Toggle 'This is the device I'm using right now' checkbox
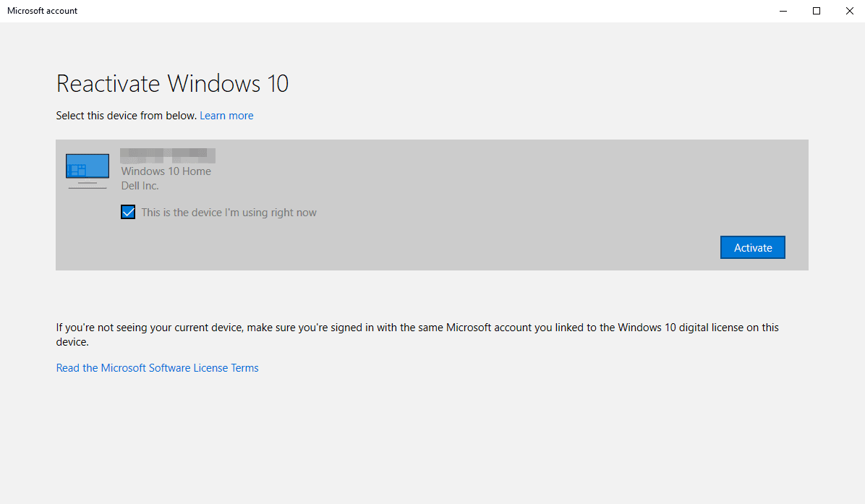 point(128,213)
